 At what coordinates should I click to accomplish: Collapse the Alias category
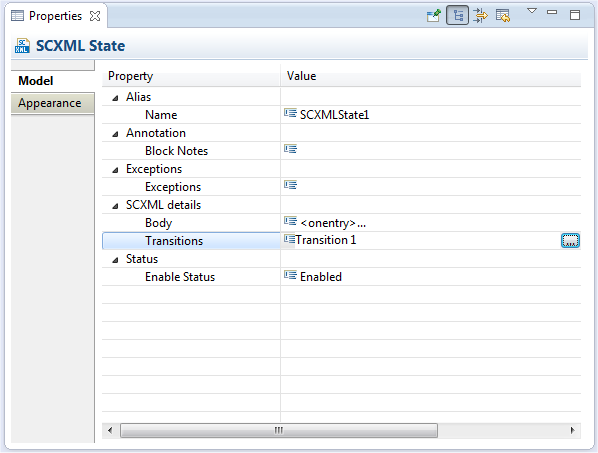coord(115,98)
